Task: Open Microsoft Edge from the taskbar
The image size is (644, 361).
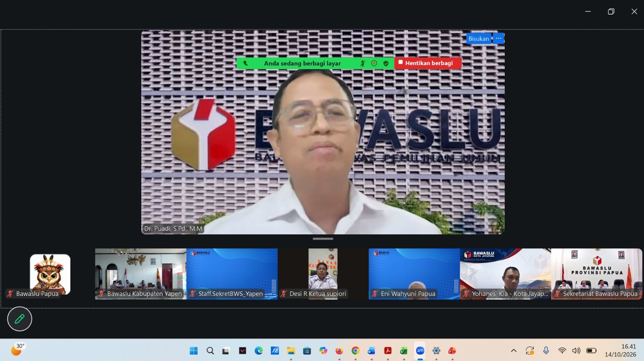Action: [258, 351]
